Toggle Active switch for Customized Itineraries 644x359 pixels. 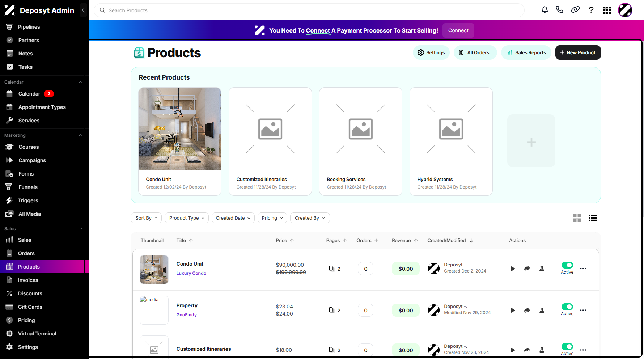tap(567, 346)
